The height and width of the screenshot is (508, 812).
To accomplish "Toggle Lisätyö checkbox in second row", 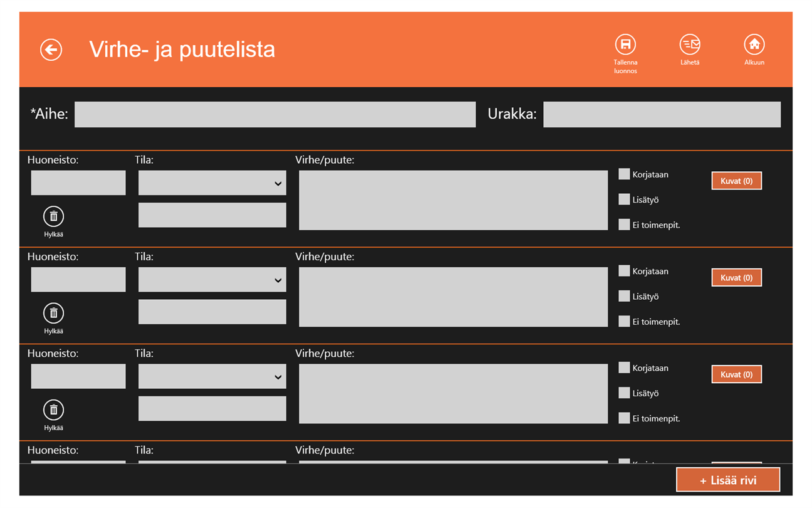I will (x=624, y=296).
